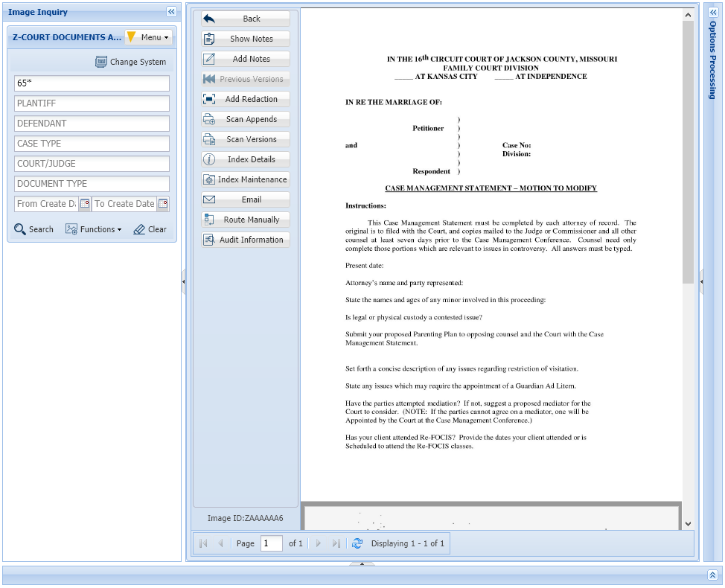Open the From Create Date calendar picker
Viewport: 725px width, 588px height.
(85, 203)
